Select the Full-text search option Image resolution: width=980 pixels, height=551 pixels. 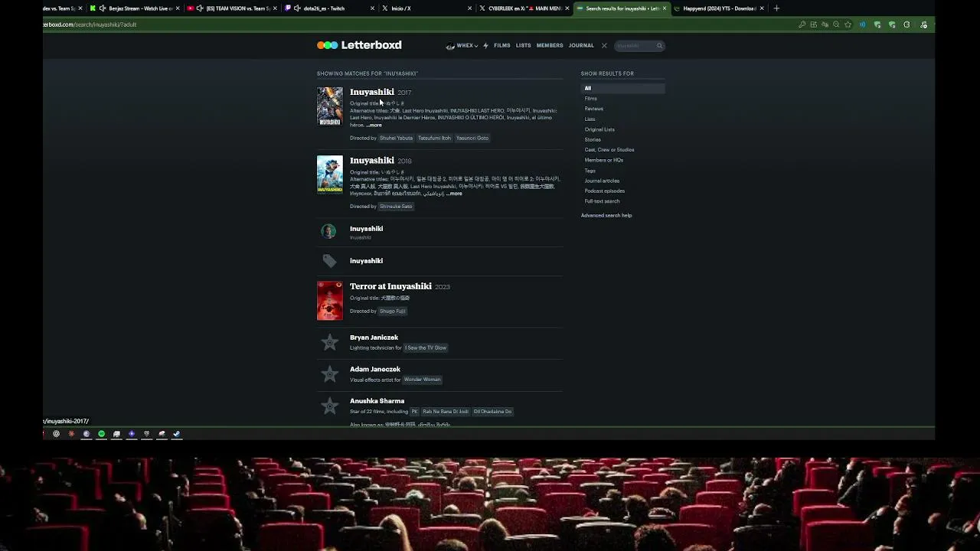[603, 201]
